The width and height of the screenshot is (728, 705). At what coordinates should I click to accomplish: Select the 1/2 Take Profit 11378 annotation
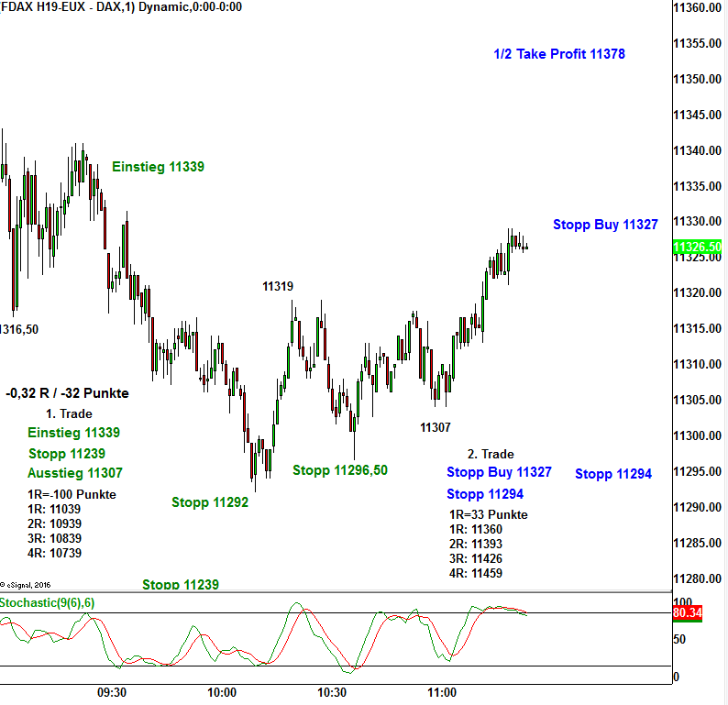pyautogui.click(x=558, y=54)
